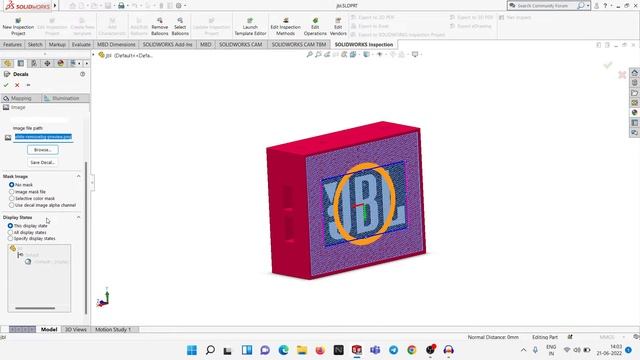The width and height of the screenshot is (640, 360).
Task: Start a New Inspection Project
Action: pyautogui.click(x=18, y=27)
